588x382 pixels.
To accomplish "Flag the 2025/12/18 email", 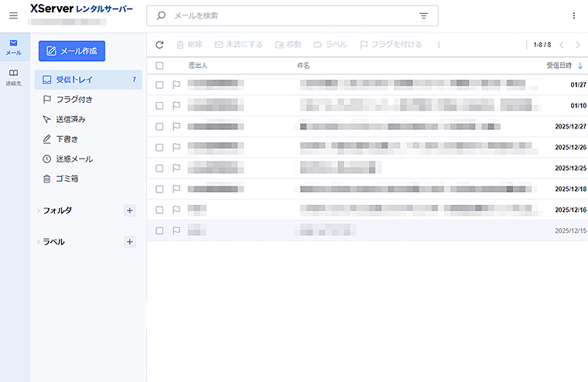I will tap(176, 189).
